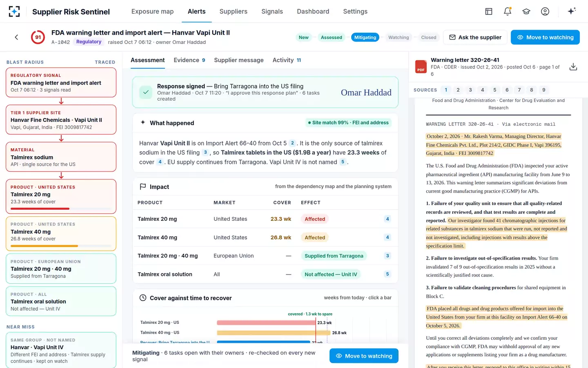Screen dimensions: 588x368
Task: Go back with the left chevron
Action: coord(16,37)
